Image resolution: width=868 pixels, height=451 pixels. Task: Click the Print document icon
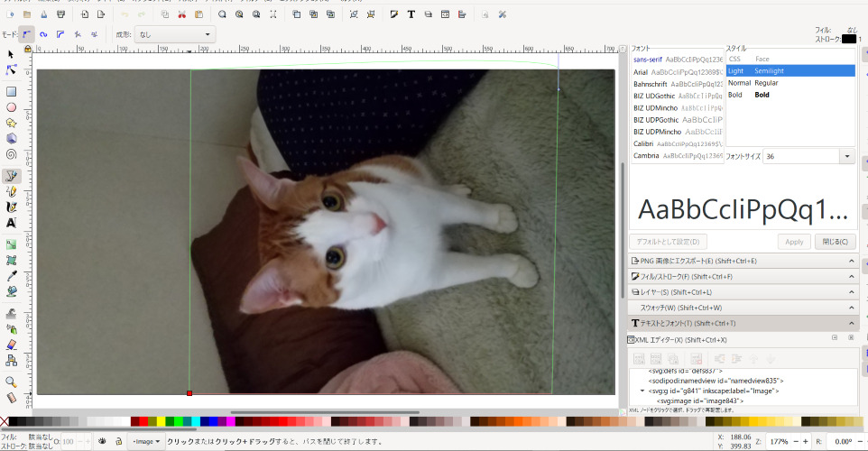pyautogui.click(x=60, y=14)
